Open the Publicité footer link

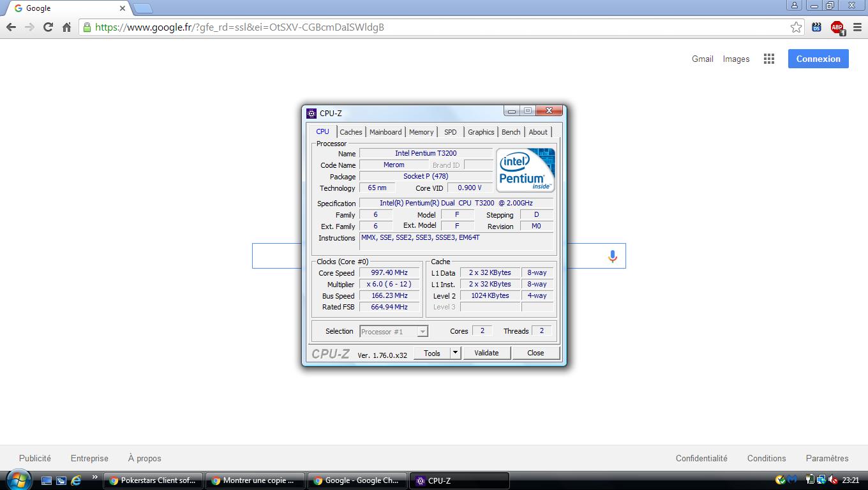pos(35,458)
